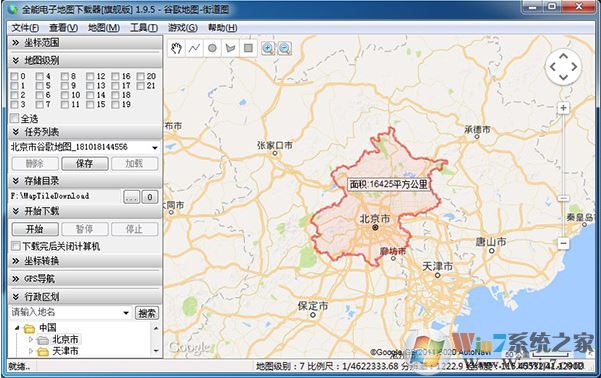Open the place name dropdown arrow
The width and height of the screenshot is (601, 378).
pos(126,313)
